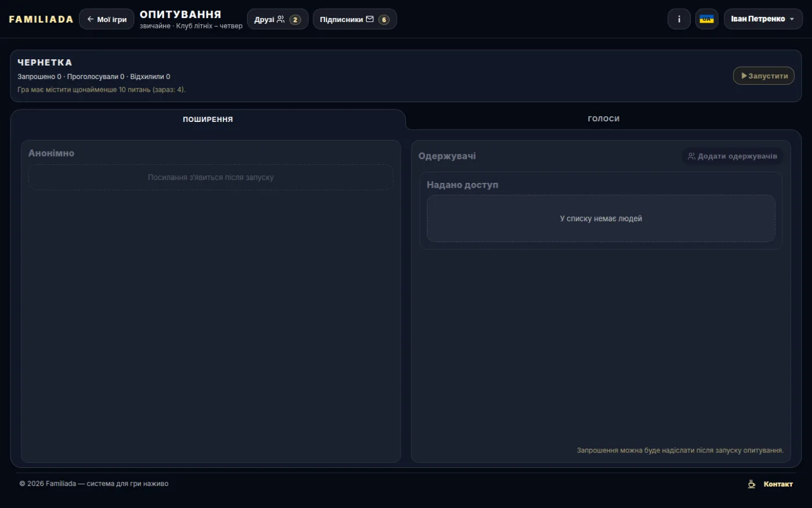
Task: Click the "Запрошено 0 · Проголосували 0" stats line
Action: (x=94, y=77)
